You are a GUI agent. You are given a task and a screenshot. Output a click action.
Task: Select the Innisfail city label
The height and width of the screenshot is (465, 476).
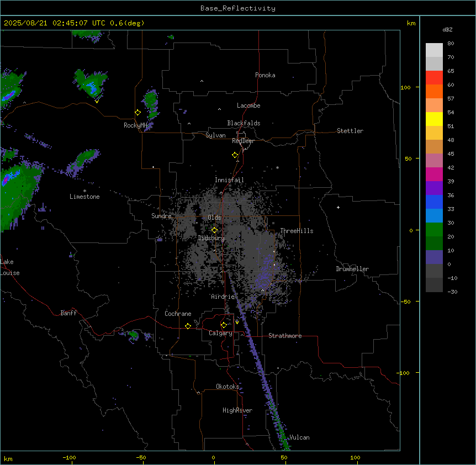click(229, 180)
